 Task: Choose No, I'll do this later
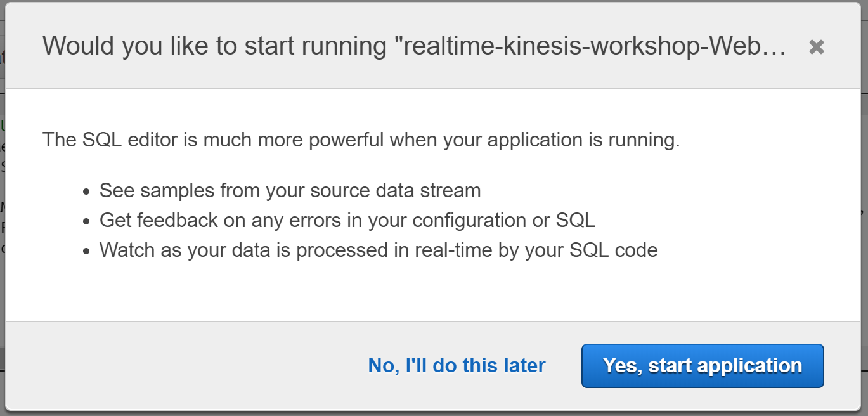(457, 366)
